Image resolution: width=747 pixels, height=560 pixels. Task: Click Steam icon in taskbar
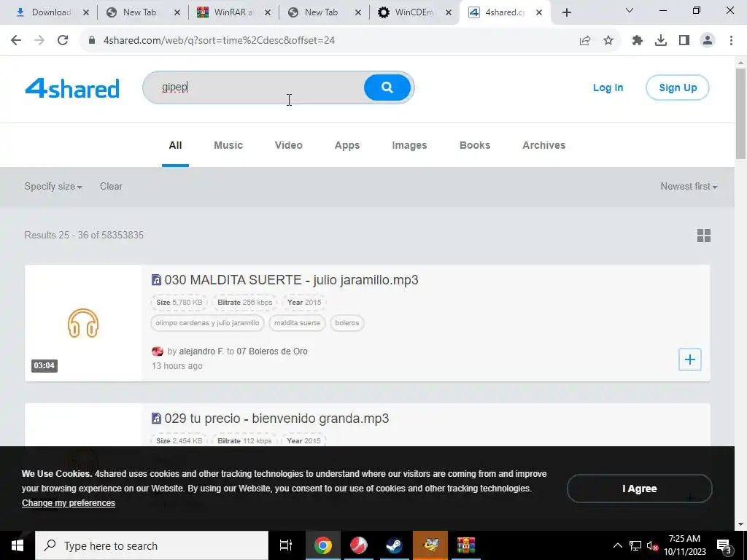click(x=394, y=545)
